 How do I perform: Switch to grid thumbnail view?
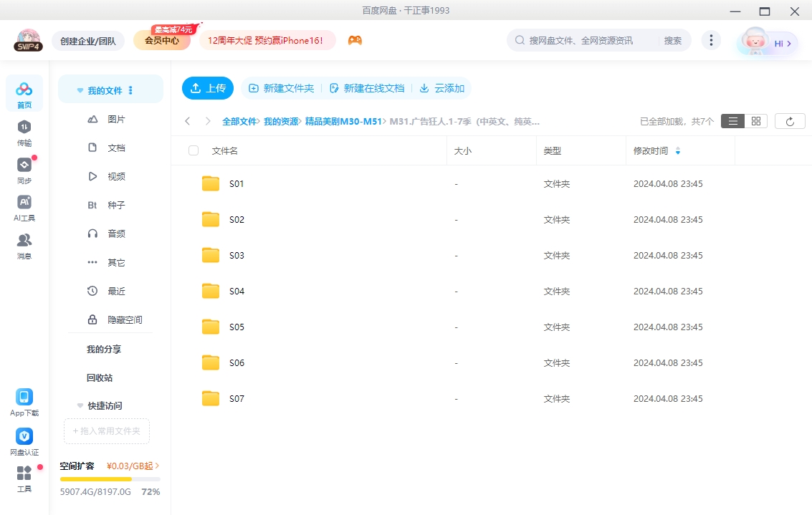[x=755, y=121]
